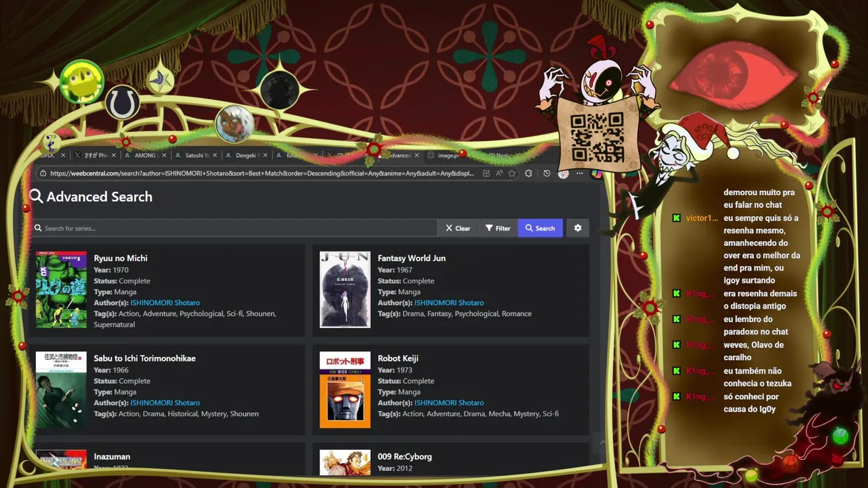Click chat message 'weves, Olavo de caralho'

(753, 351)
